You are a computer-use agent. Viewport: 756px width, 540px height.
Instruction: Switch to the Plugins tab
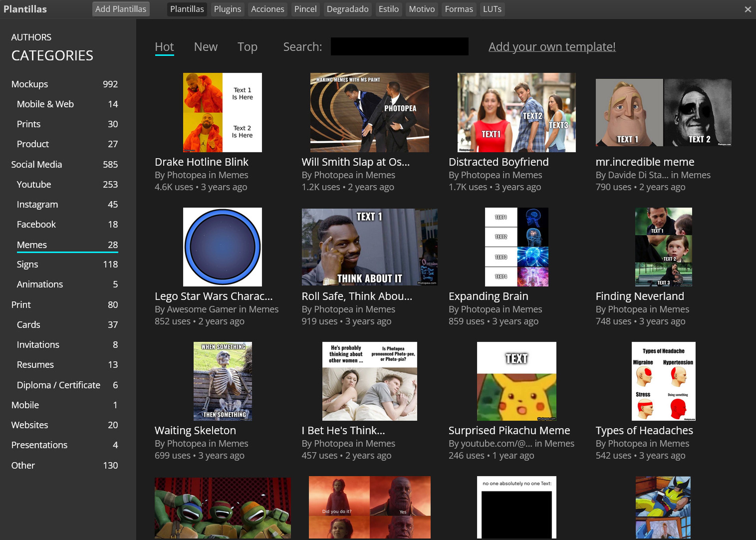click(227, 9)
